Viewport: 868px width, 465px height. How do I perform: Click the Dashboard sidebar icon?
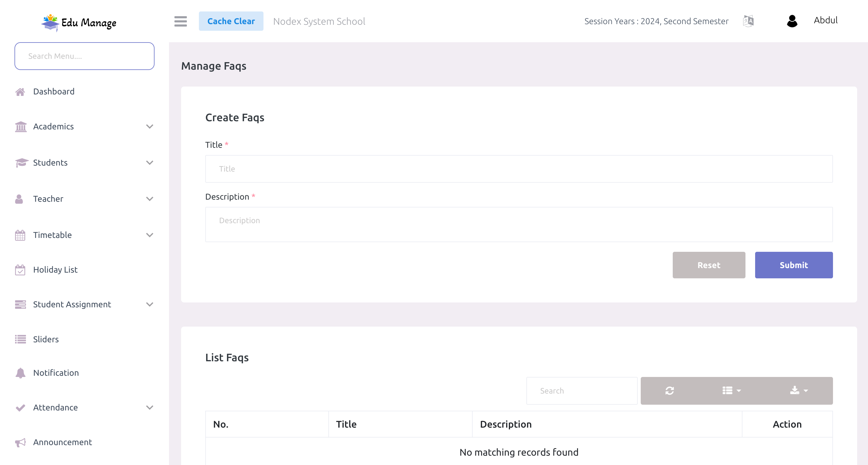point(20,91)
